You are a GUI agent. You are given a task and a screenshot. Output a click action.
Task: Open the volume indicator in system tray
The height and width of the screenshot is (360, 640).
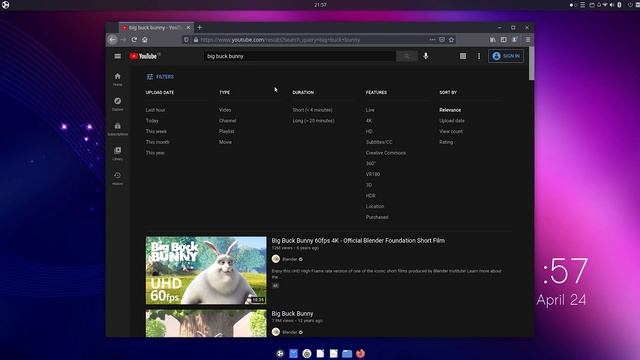pos(611,5)
